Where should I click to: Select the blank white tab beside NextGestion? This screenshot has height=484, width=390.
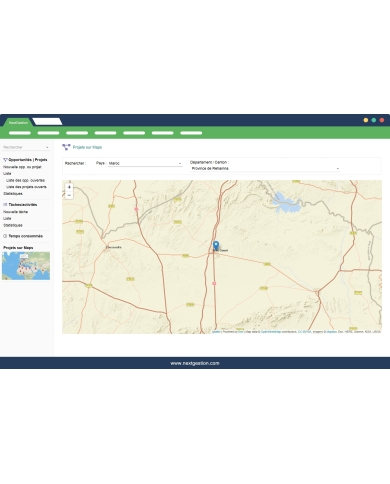pos(47,122)
